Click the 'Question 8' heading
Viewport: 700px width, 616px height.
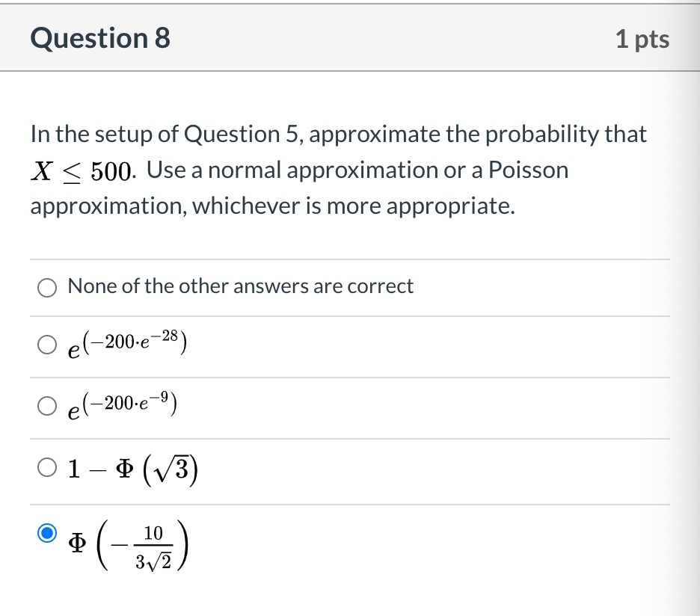coord(101,38)
